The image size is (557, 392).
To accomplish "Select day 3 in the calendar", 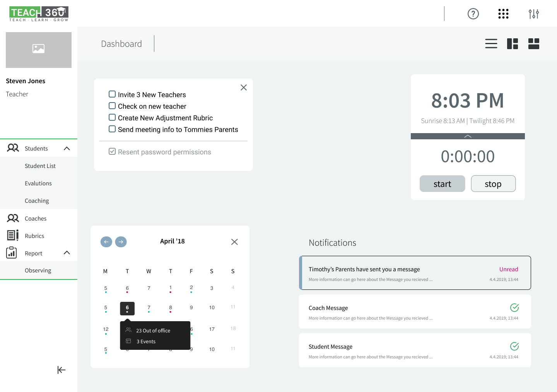I will point(212,288).
